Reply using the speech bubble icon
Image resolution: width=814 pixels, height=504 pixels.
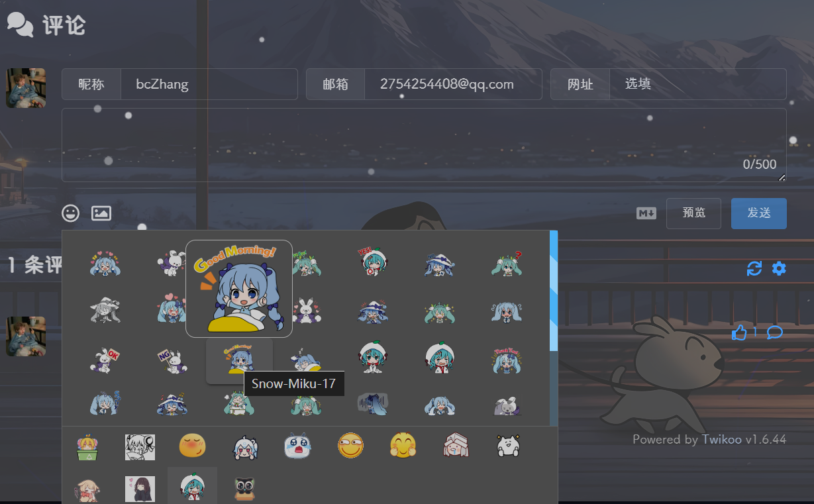coord(774,332)
